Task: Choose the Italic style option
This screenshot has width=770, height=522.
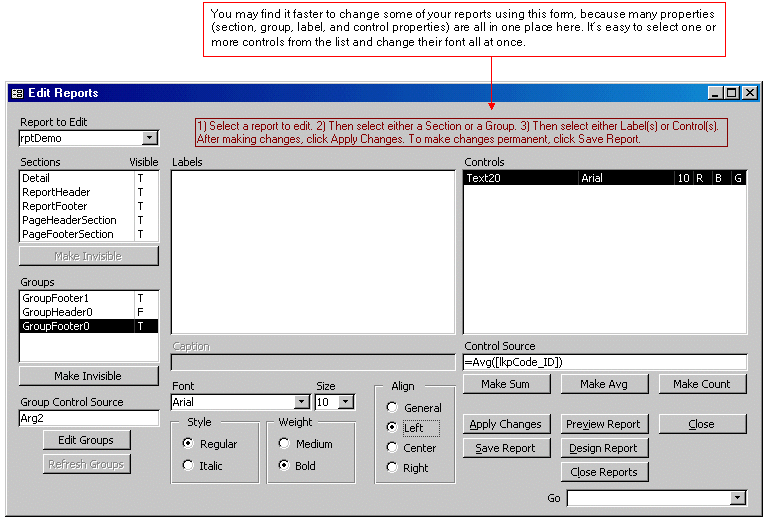Action: tap(188, 466)
